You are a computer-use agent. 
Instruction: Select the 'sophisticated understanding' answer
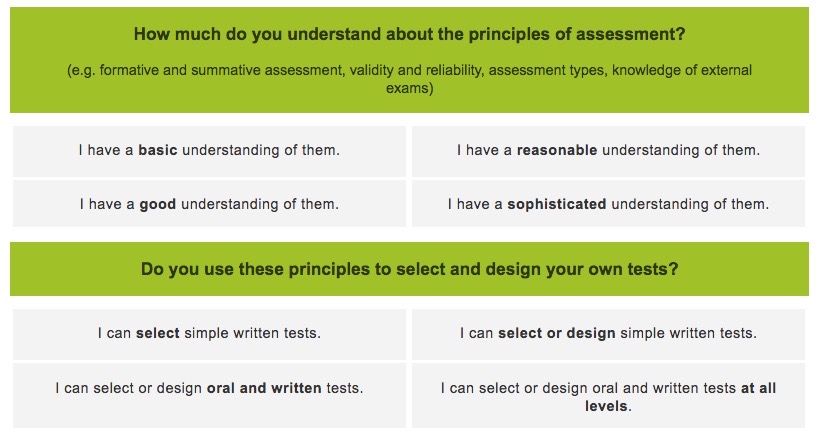(608, 204)
